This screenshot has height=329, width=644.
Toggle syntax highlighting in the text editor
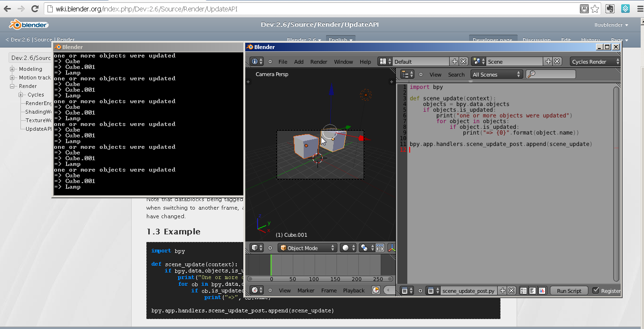tap(542, 290)
